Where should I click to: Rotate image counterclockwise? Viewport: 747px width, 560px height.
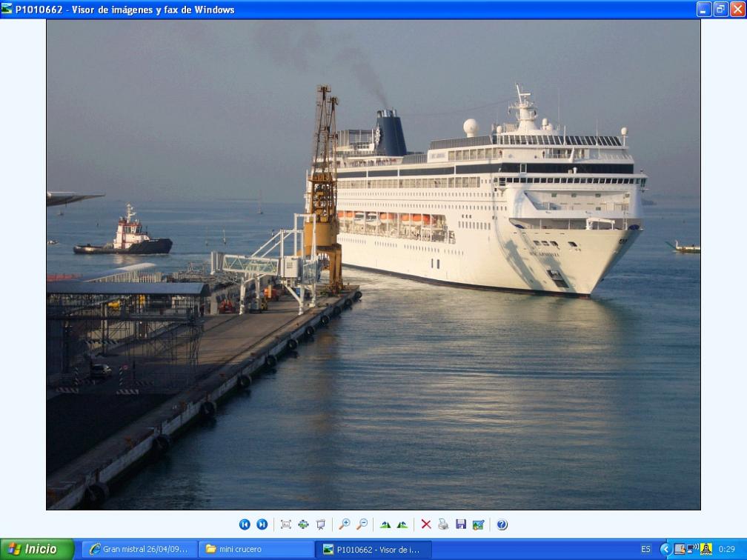pos(402,524)
